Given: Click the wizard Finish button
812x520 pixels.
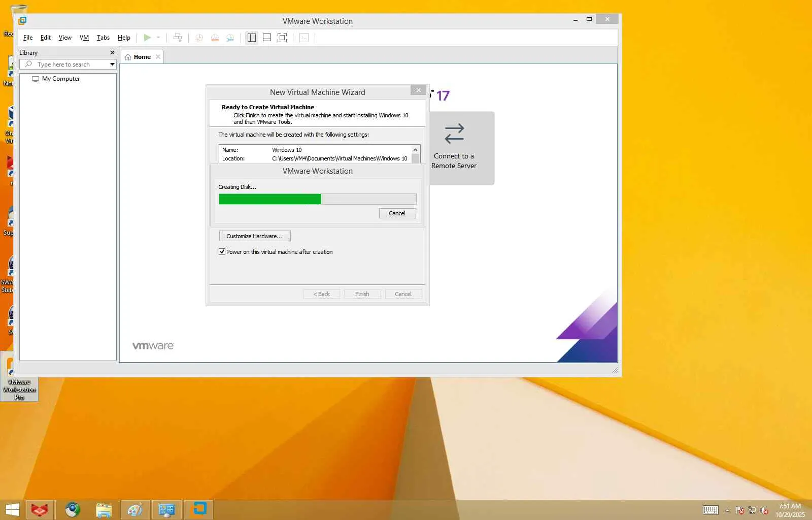Looking at the screenshot, I should pyautogui.click(x=362, y=294).
